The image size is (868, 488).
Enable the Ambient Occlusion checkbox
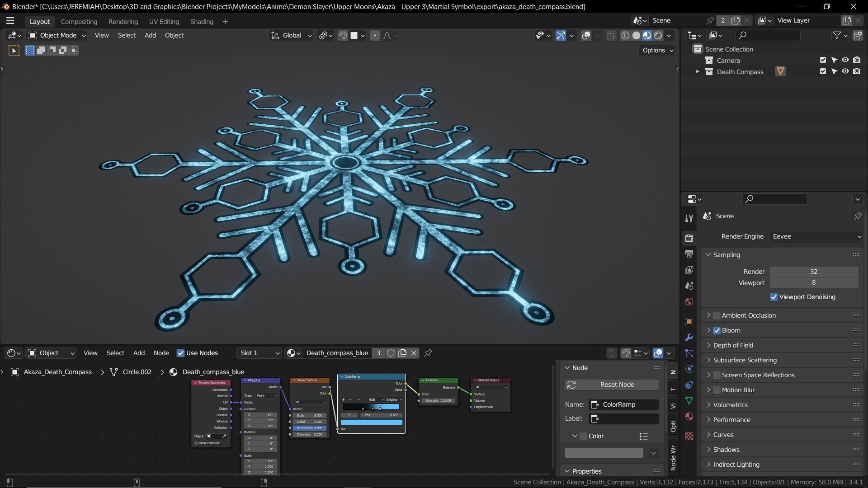pos(717,315)
